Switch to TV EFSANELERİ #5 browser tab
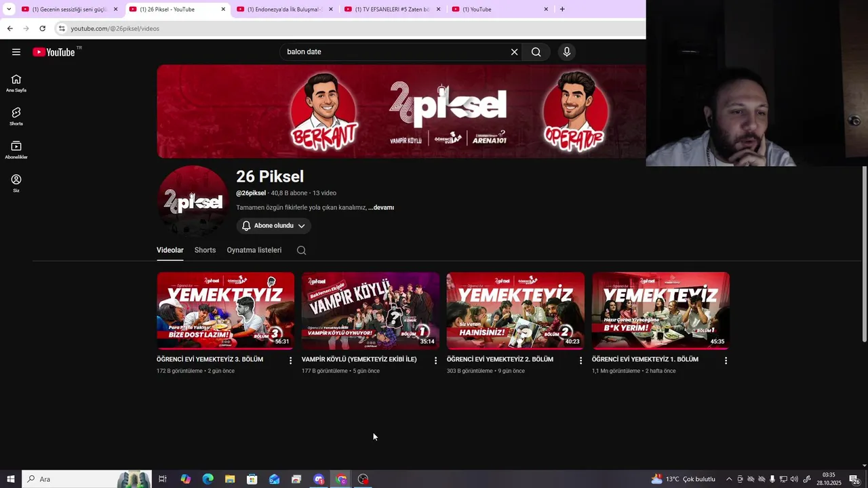The image size is (868, 488). point(393,9)
